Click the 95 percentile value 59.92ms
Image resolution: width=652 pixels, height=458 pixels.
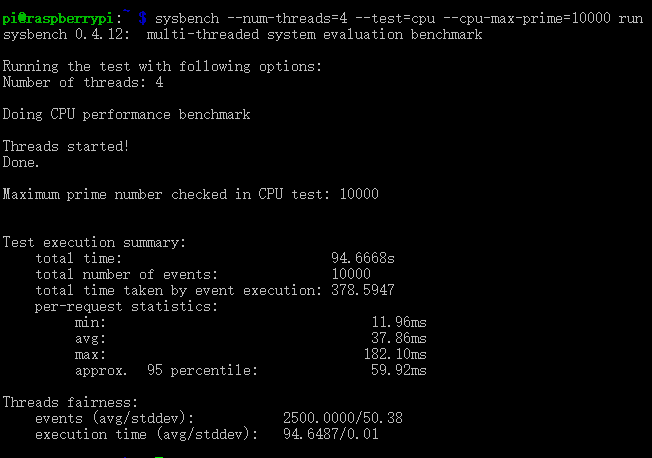[399, 370]
